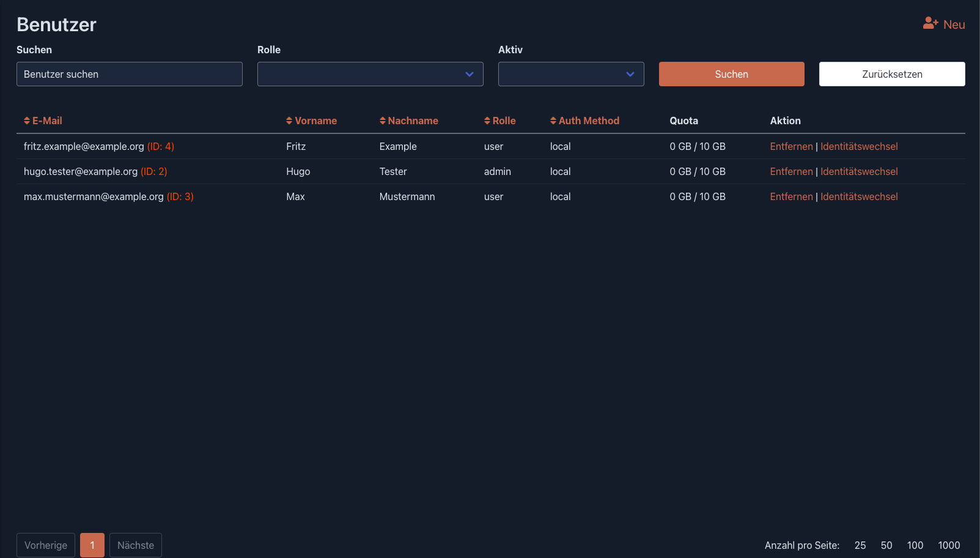The image size is (980, 558).
Task: Go to Vorherige page
Action: point(46,545)
